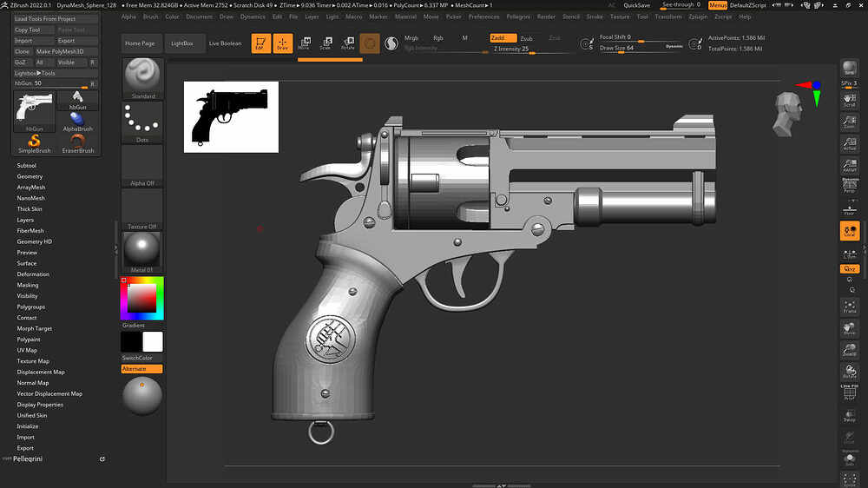Select the AlphaBrush tool
The height and width of the screenshot is (488, 868).
[x=77, y=122]
